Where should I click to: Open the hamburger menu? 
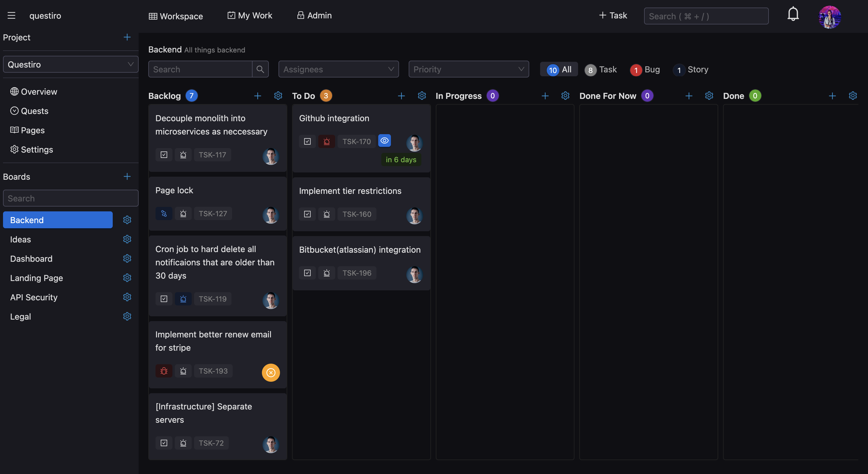click(x=11, y=15)
